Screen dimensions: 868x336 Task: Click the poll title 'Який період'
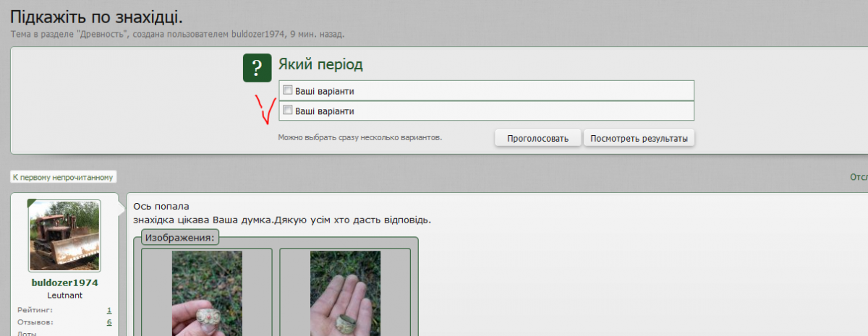pos(320,65)
